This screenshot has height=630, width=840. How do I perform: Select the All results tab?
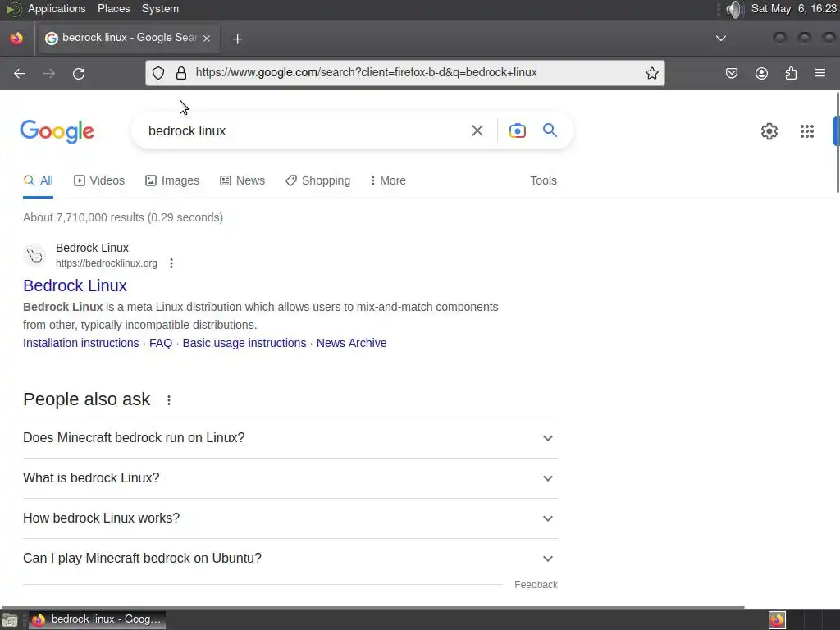[38, 180]
